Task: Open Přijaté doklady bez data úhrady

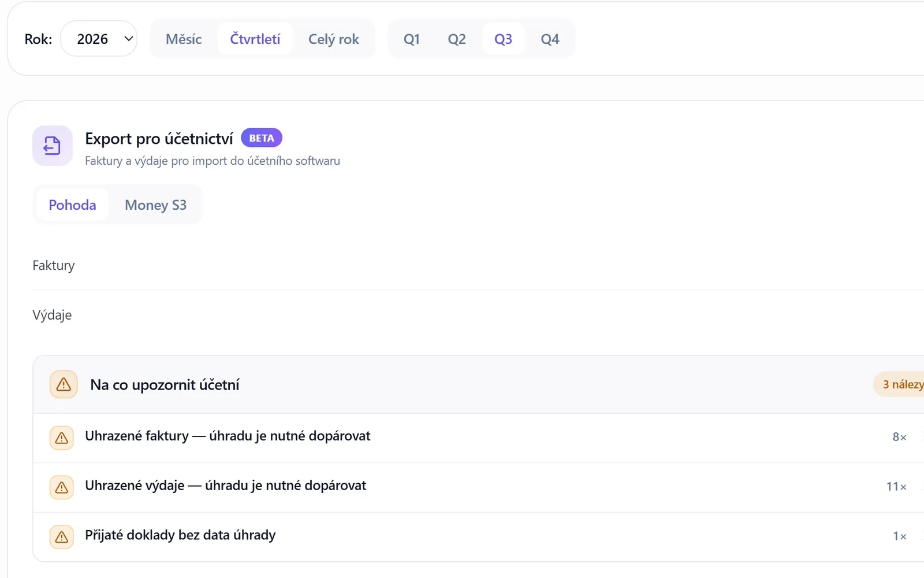Action: 478,537
